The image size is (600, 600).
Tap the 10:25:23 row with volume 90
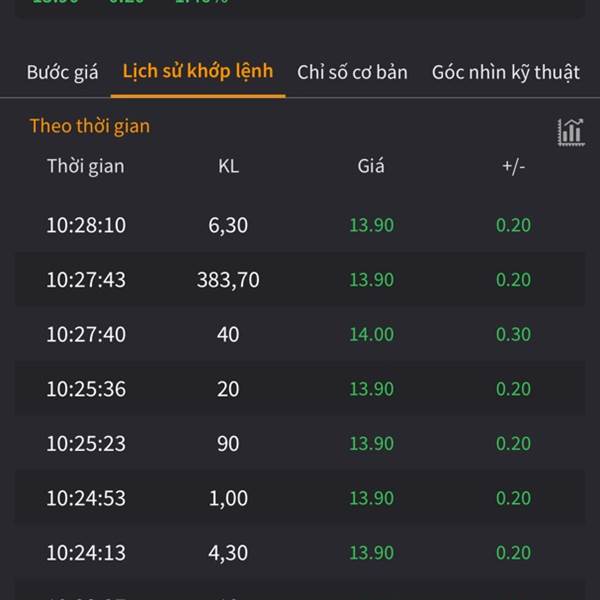[300, 443]
